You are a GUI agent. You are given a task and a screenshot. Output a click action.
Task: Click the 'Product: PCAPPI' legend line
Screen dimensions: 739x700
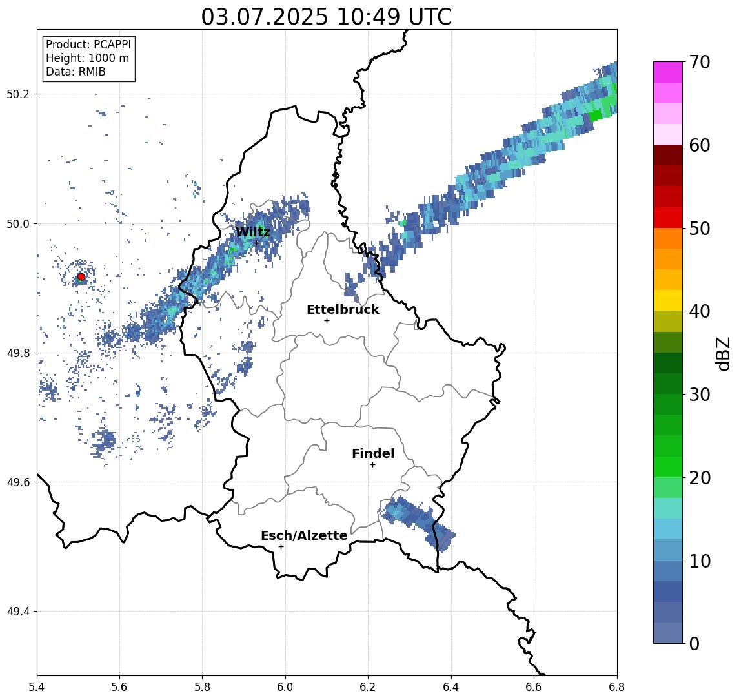pos(88,45)
